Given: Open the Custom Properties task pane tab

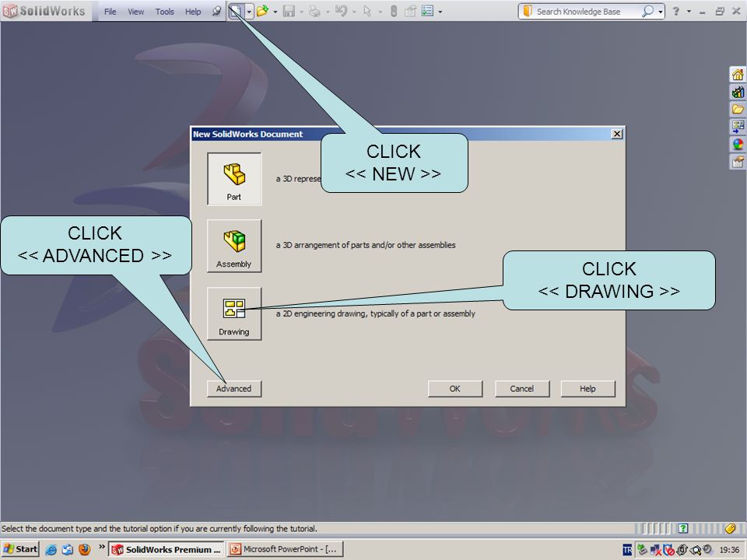Looking at the screenshot, I should [738, 162].
